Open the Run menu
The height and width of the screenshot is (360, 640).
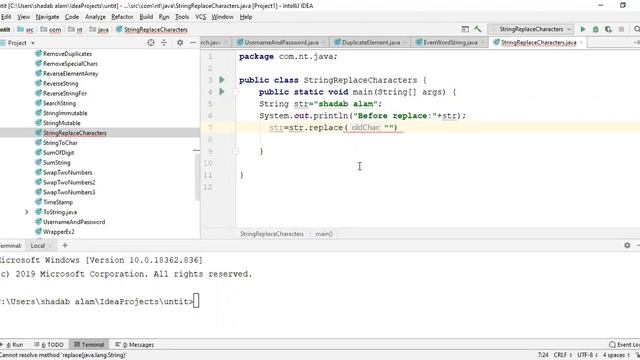[164, 17]
